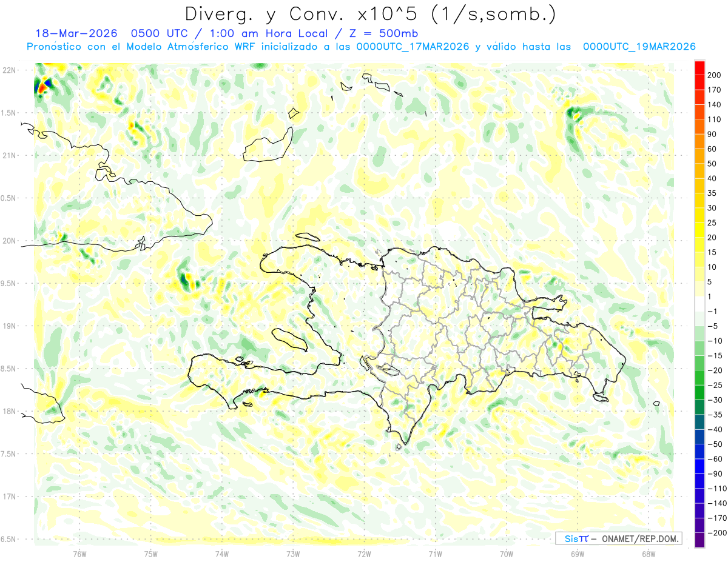Image resolution: width=728 pixels, height=562 pixels.
Task: Click the positive '110' color scale value
Action: (x=714, y=119)
